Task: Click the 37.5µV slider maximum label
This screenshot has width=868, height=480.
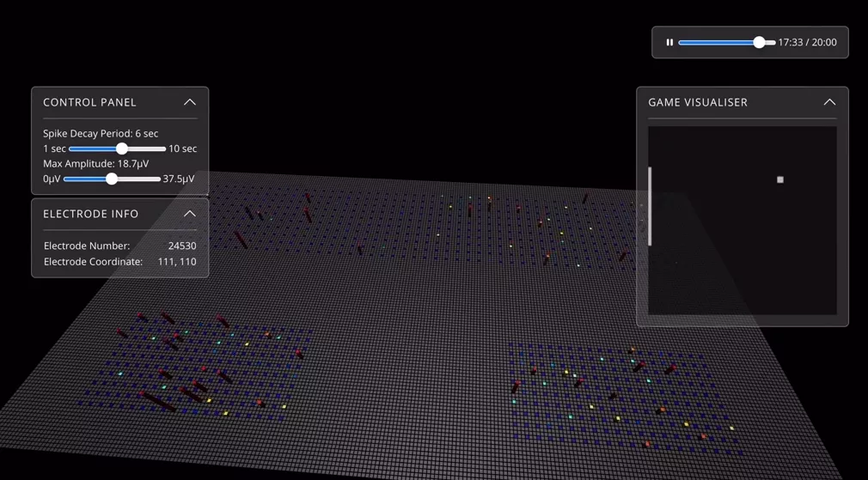Action: [x=179, y=179]
